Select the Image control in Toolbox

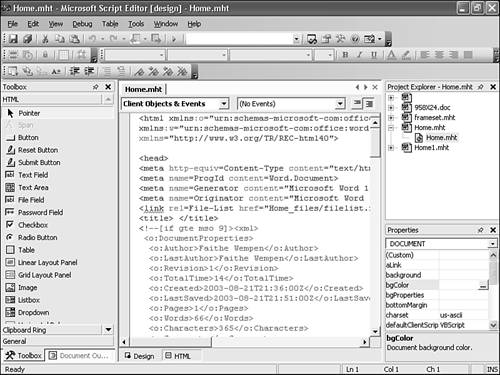[x=58, y=288]
